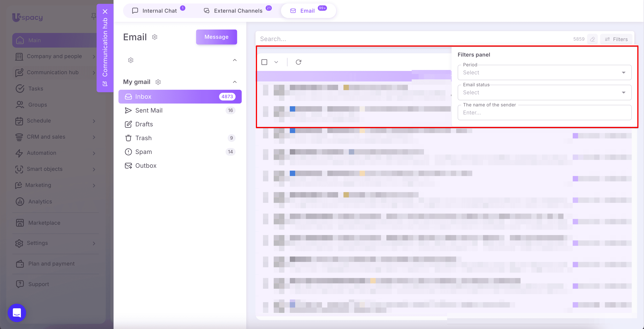Open the My gmail settings gear
Viewport: 644px width, 329px height.
[158, 82]
